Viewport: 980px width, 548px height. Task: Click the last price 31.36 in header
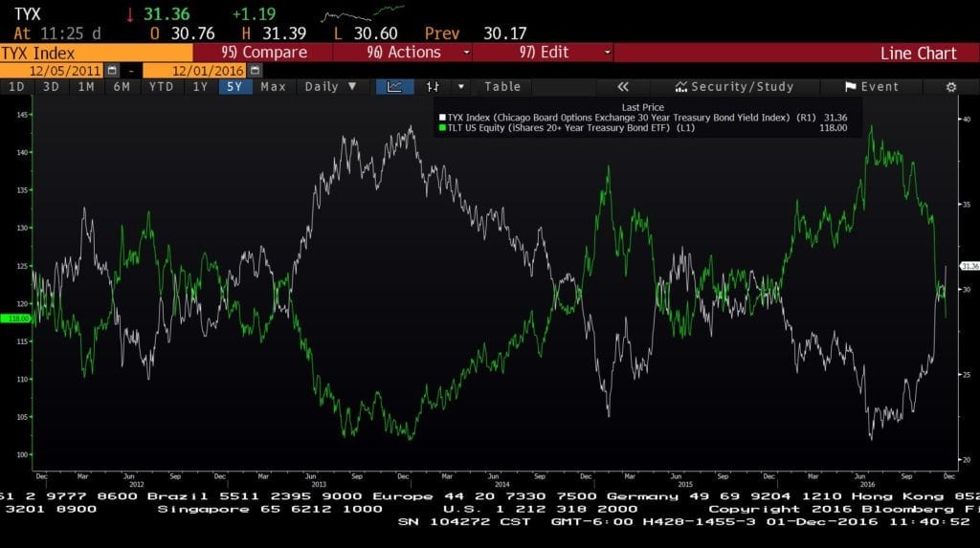click(x=167, y=13)
